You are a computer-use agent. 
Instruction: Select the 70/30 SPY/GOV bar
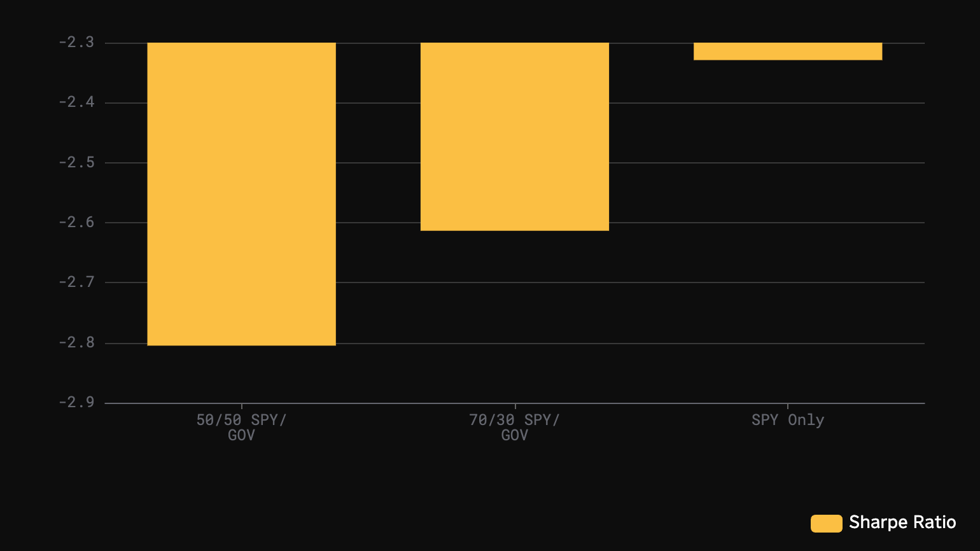point(514,136)
